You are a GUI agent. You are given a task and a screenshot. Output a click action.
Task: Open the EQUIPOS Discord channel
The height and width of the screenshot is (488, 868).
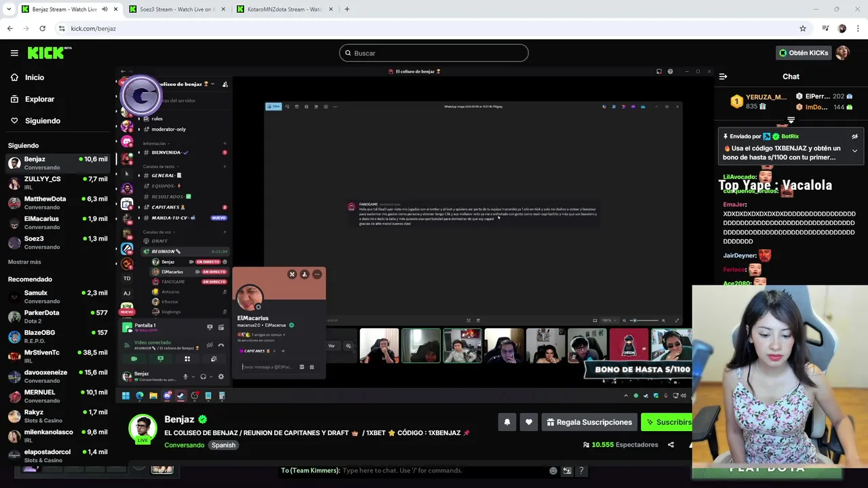click(x=183, y=186)
